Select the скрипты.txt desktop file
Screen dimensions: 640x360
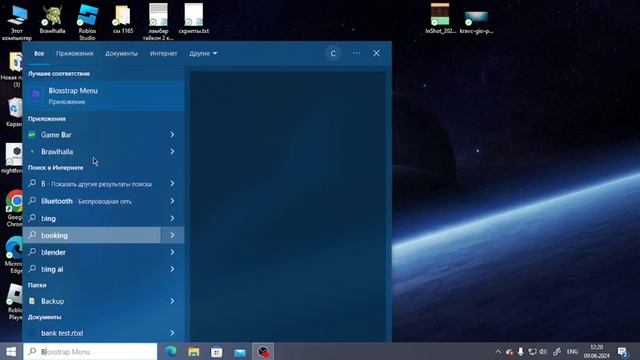(x=194, y=19)
